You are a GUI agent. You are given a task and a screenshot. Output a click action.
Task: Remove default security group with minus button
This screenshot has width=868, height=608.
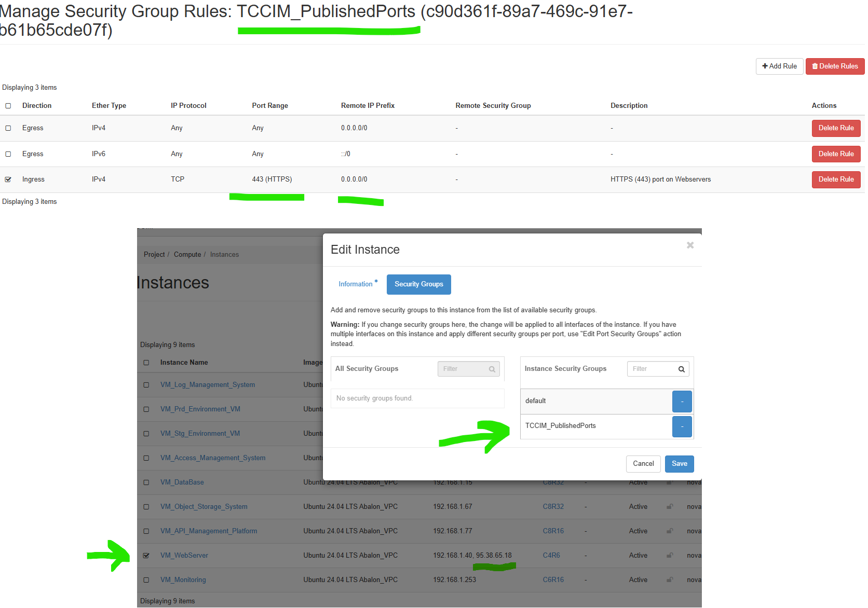pyautogui.click(x=682, y=402)
